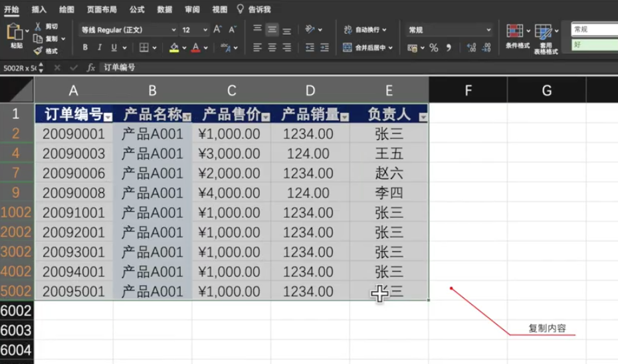The image size is (618, 364).
Task: Align text to the top
Action: 257,29
